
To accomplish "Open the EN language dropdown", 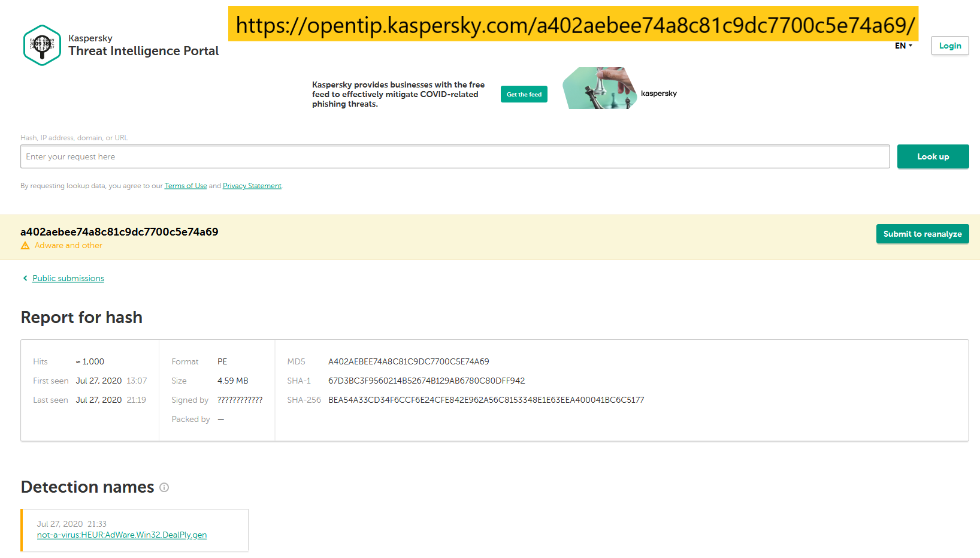I will tap(903, 46).
